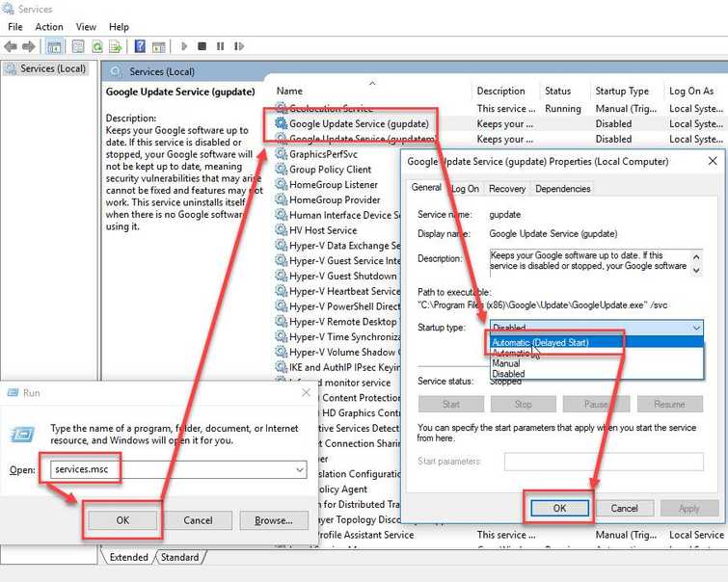Open the blue Help toolbar icon
Image resolution: width=728 pixels, height=582 pixels.
[140, 46]
